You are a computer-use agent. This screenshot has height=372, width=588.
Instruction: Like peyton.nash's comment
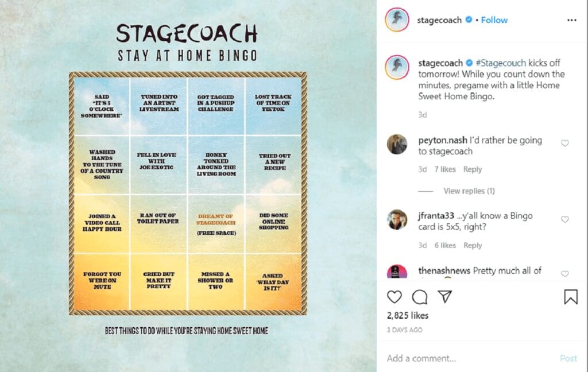tap(565, 144)
